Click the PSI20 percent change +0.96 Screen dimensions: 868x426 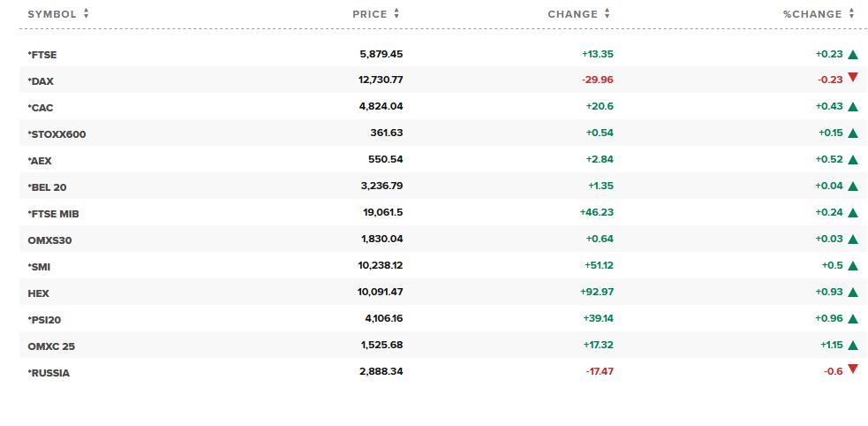(829, 318)
